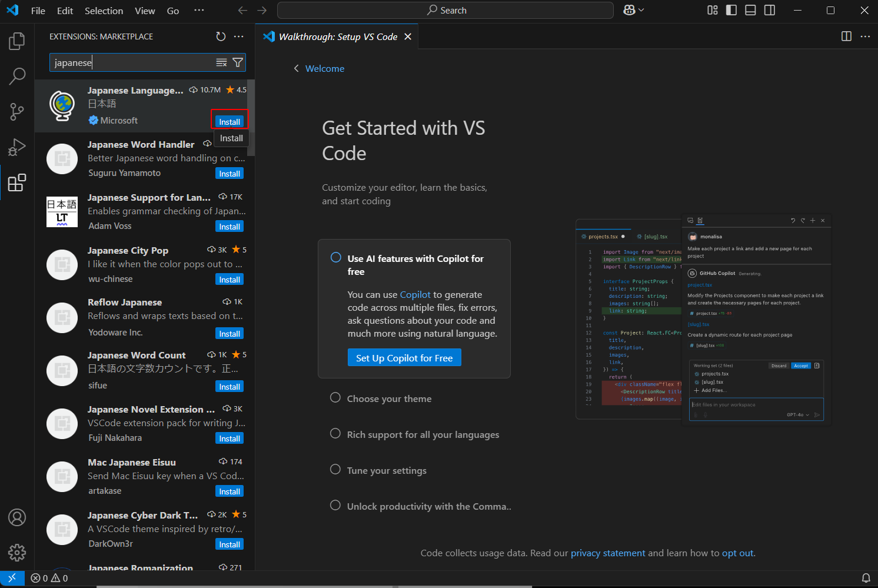This screenshot has height=588, width=878.
Task: Click the extensions list scrollbar
Action: pyautogui.click(x=251, y=118)
